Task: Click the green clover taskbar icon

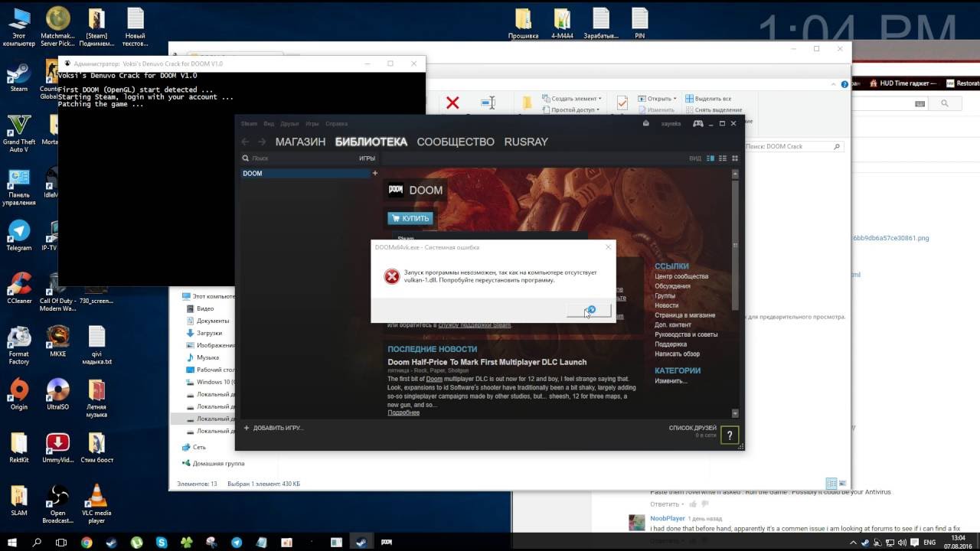Action: pos(187,542)
